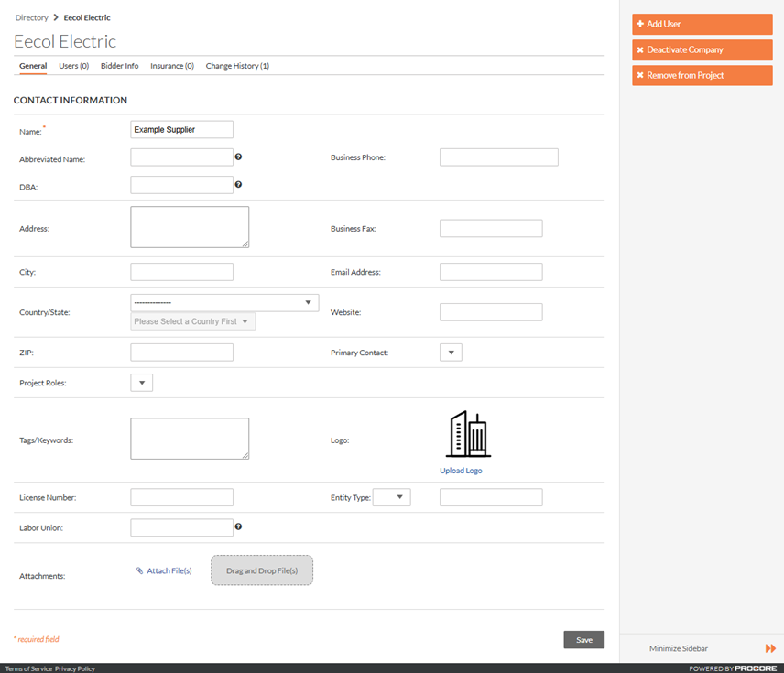Click the Drag and Drop File(s) zone

pyautogui.click(x=262, y=570)
